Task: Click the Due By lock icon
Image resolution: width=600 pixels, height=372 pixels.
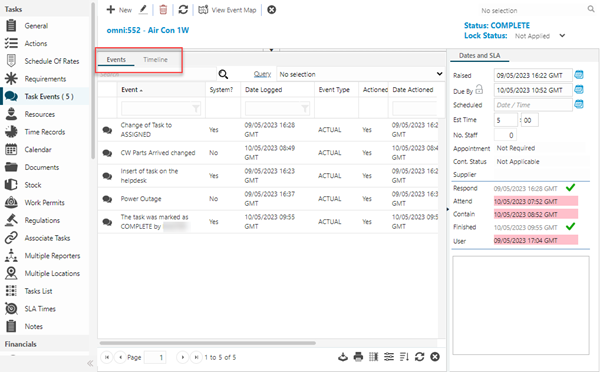Action: [479, 90]
